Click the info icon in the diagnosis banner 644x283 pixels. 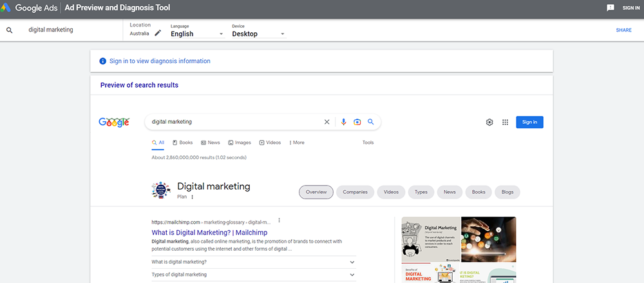[x=102, y=61]
